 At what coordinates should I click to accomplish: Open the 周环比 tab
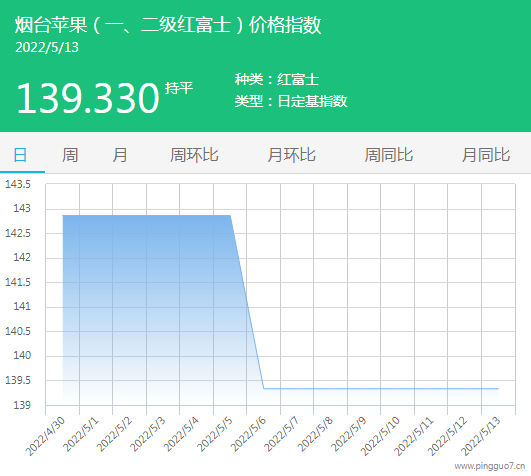pos(194,155)
